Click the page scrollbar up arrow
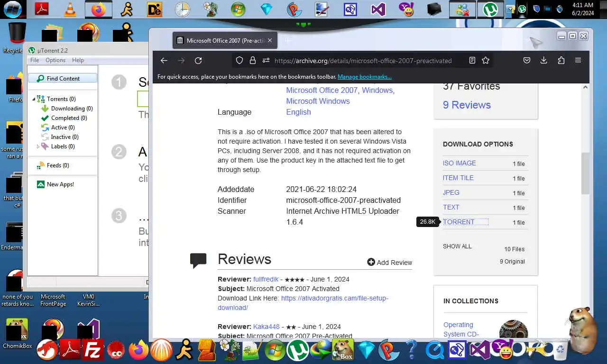The height and width of the screenshot is (364, 607). tap(585, 87)
